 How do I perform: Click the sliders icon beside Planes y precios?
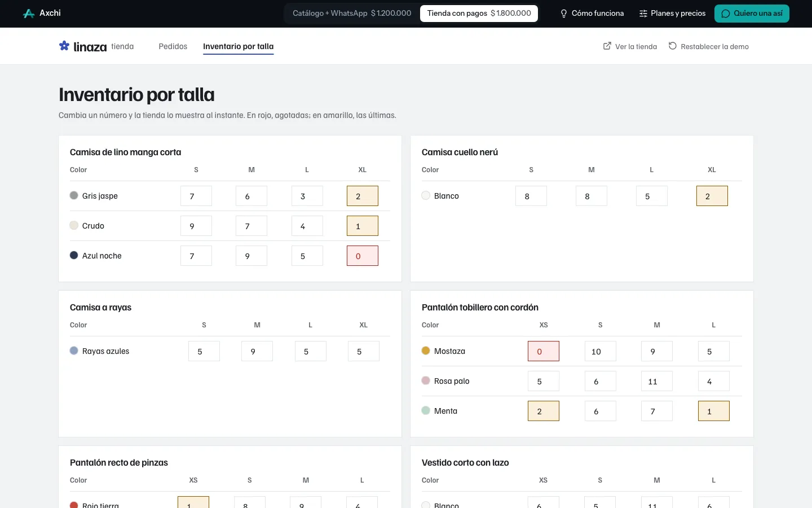643,14
